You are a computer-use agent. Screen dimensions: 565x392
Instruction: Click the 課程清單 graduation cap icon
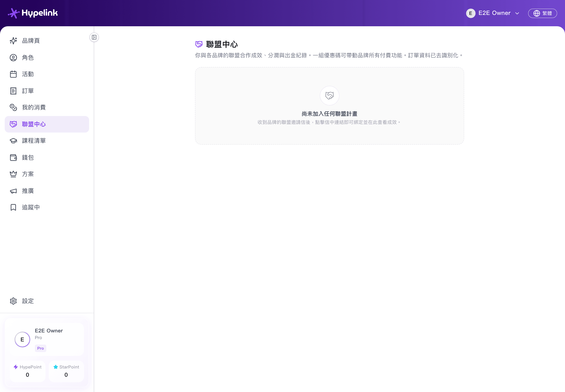click(13, 141)
